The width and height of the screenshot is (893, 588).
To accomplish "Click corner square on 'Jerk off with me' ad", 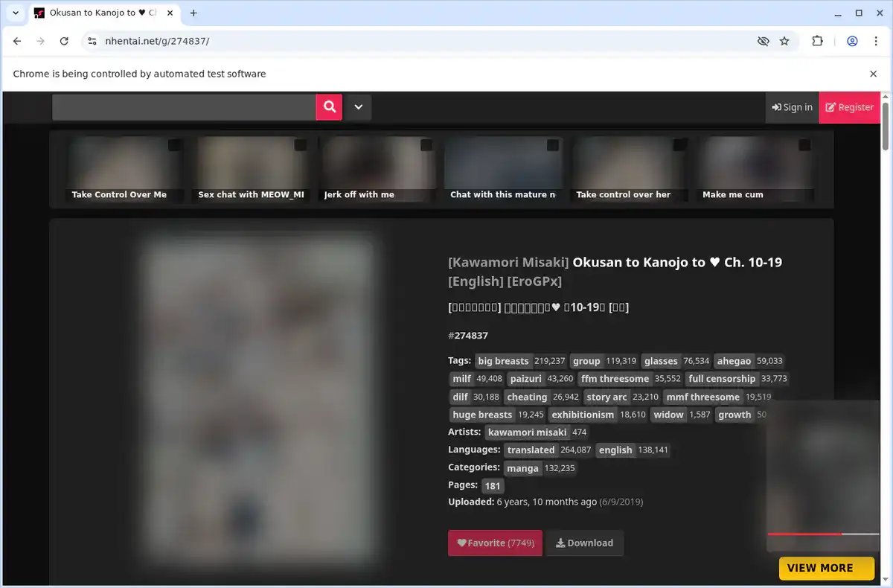I will (x=426, y=145).
